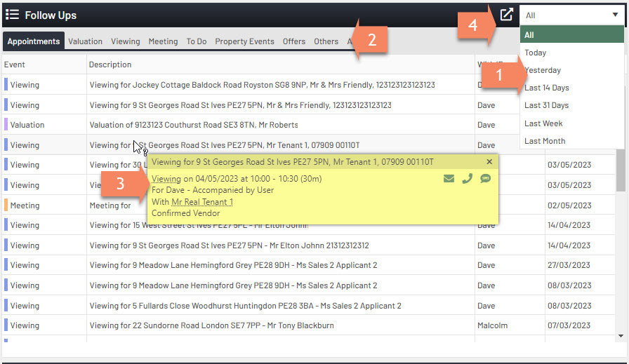Select the Meeting row in the list
The height and width of the screenshot is (364, 629).
25,205
